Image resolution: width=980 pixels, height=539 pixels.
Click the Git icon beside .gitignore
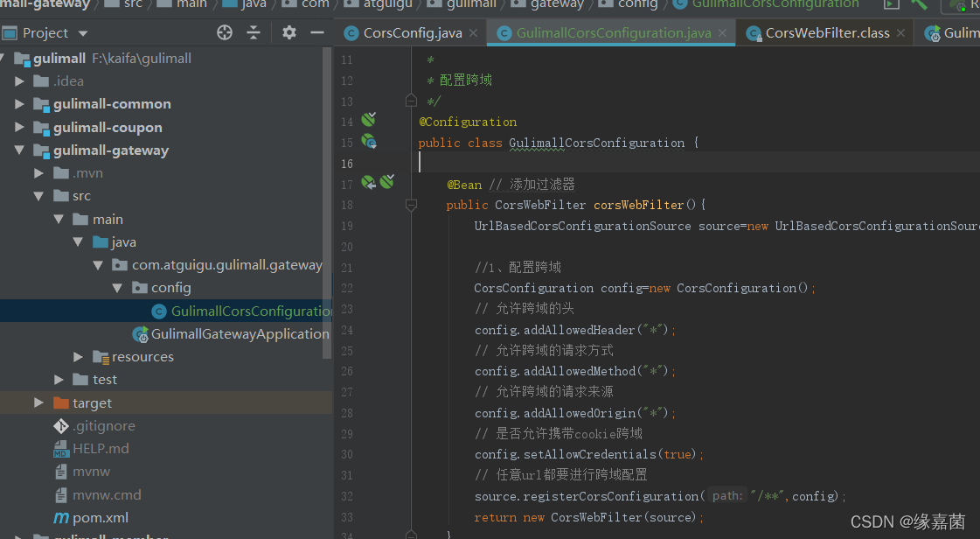(x=61, y=426)
